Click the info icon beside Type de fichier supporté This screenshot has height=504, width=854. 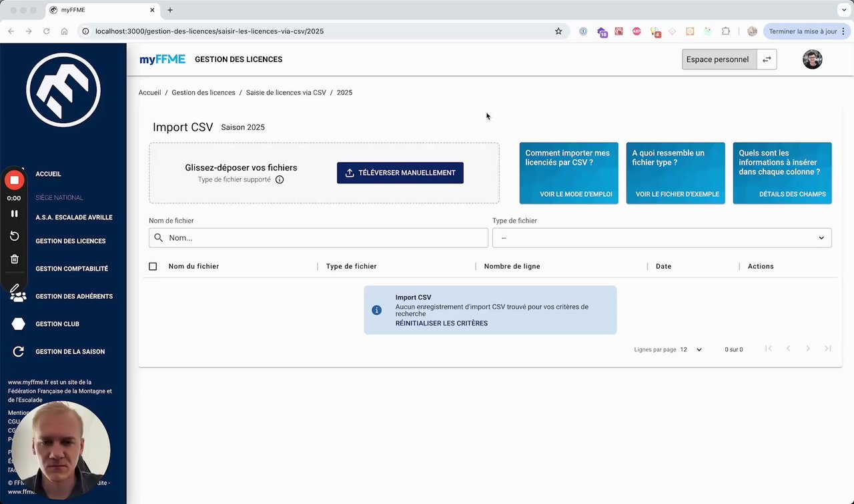pyautogui.click(x=280, y=179)
